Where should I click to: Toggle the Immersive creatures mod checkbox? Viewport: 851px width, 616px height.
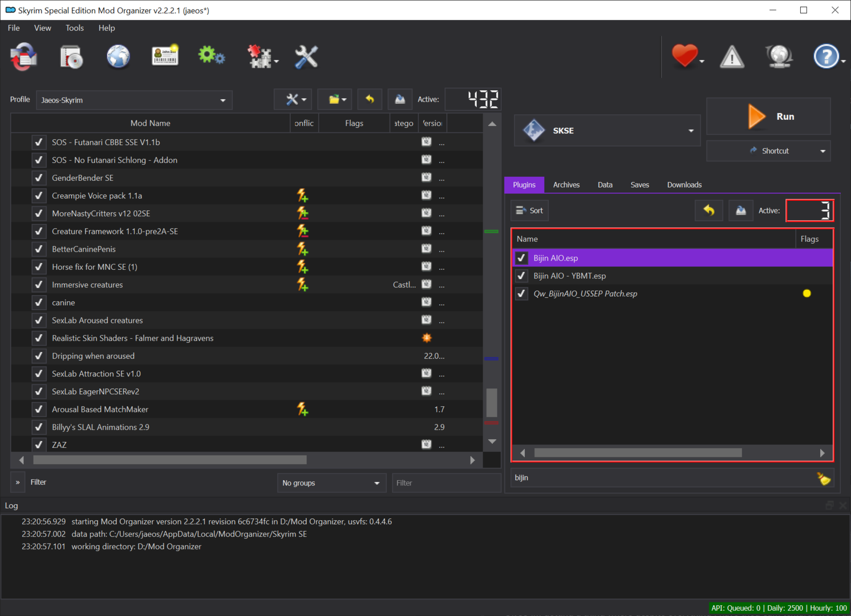point(39,285)
